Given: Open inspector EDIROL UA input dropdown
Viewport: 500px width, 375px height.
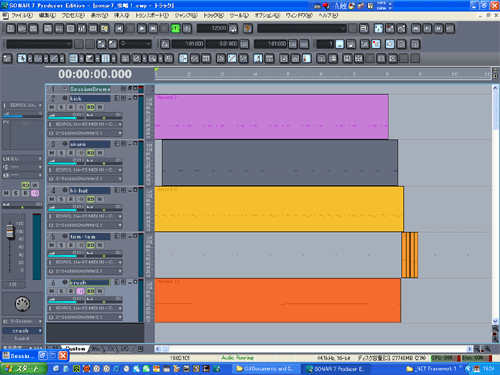Looking at the screenshot, I should click(x=22, y=105).
